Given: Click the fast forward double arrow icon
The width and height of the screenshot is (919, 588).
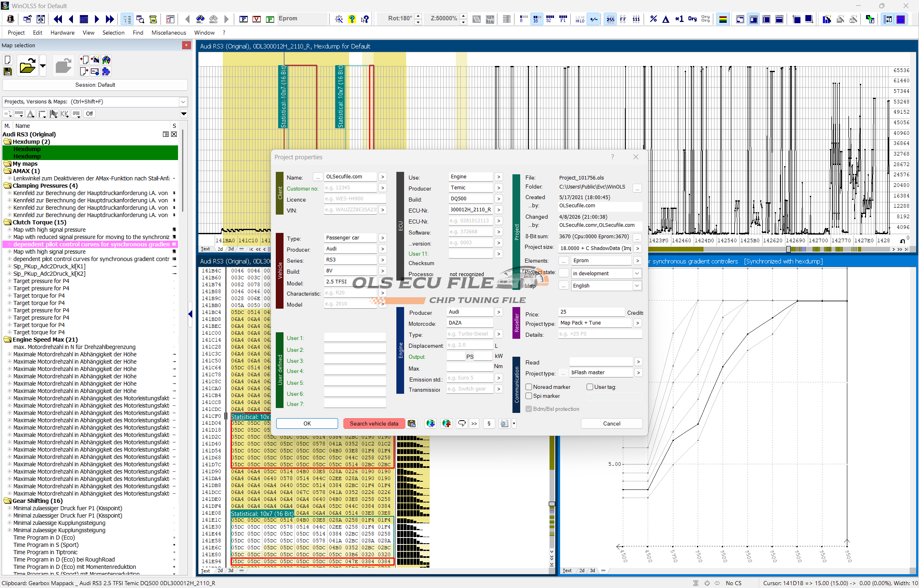Looking at the screenshot, I should (x=110, y=19).
